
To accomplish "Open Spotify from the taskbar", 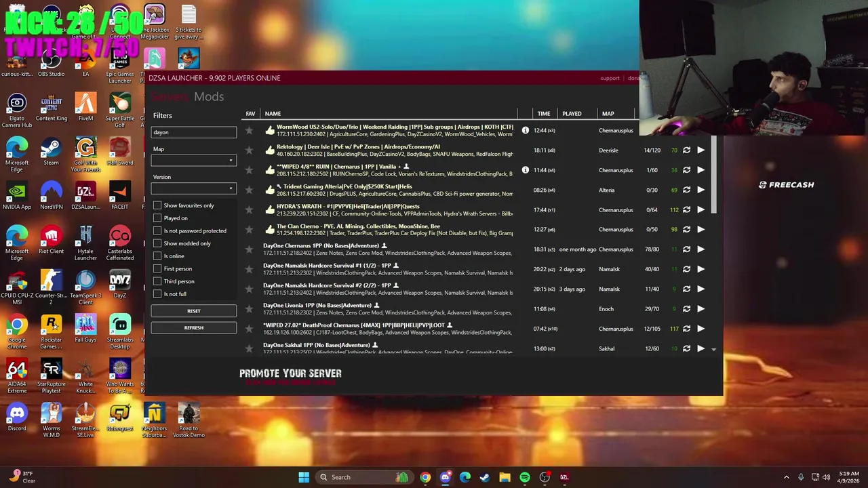I will [x=525, y=477].
